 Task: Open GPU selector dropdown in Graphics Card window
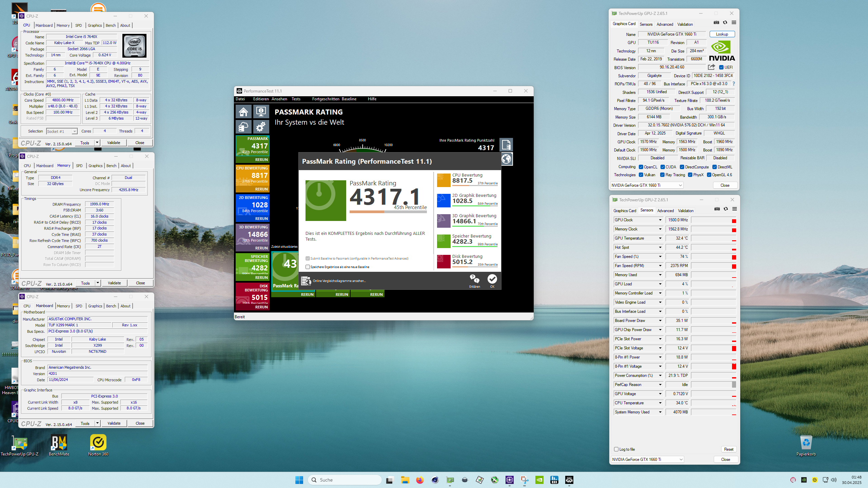[x=646, y=185]
